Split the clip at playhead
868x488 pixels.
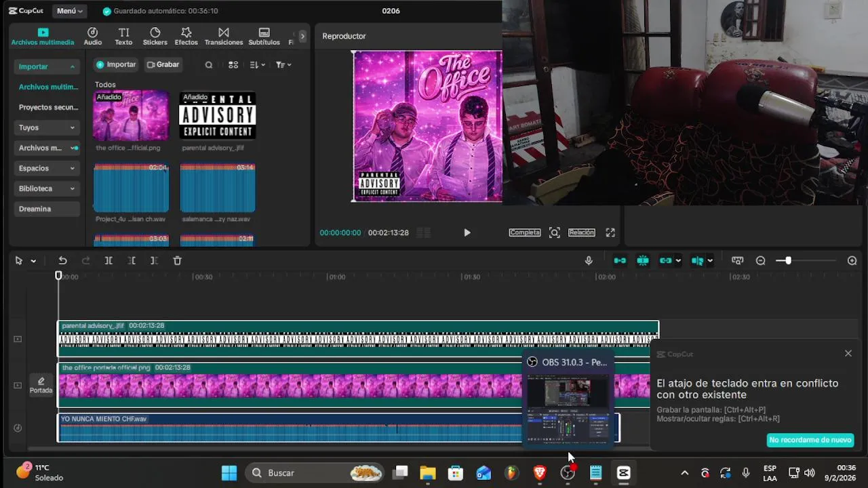coord(108,261)
